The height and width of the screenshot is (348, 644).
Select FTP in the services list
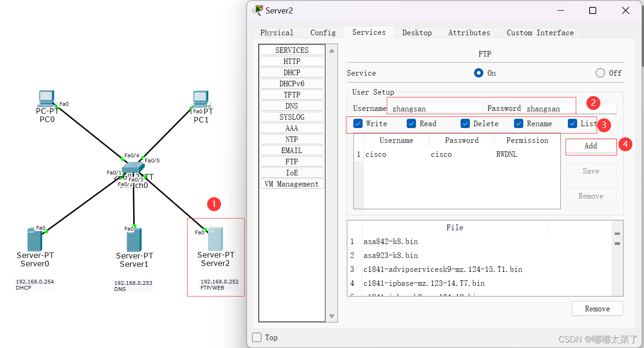pos(292,161)
